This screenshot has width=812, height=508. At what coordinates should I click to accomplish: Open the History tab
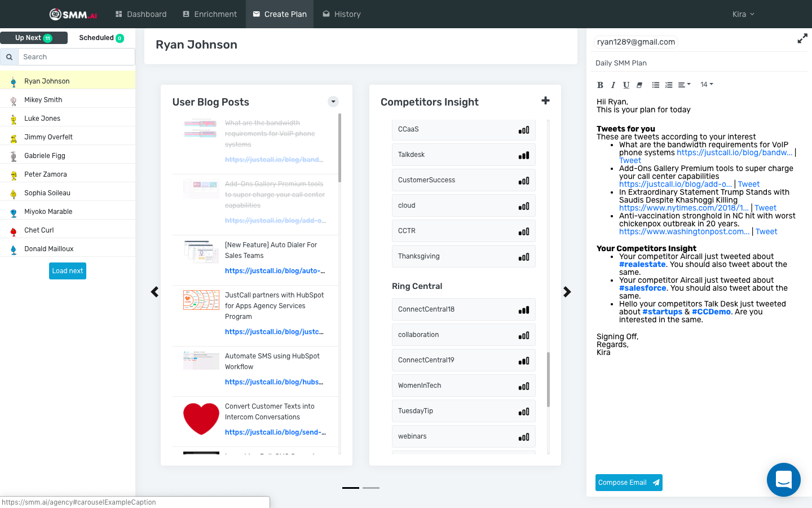coord(342,14)
